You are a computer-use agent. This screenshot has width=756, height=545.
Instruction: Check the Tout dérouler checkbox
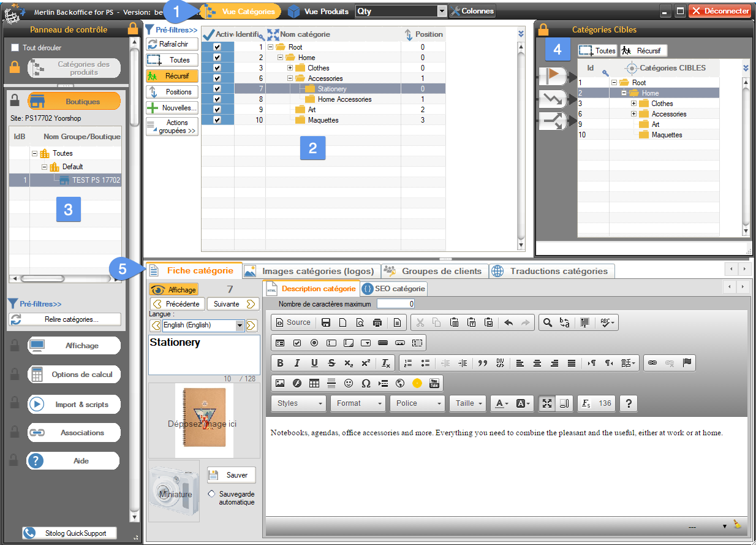15,48
